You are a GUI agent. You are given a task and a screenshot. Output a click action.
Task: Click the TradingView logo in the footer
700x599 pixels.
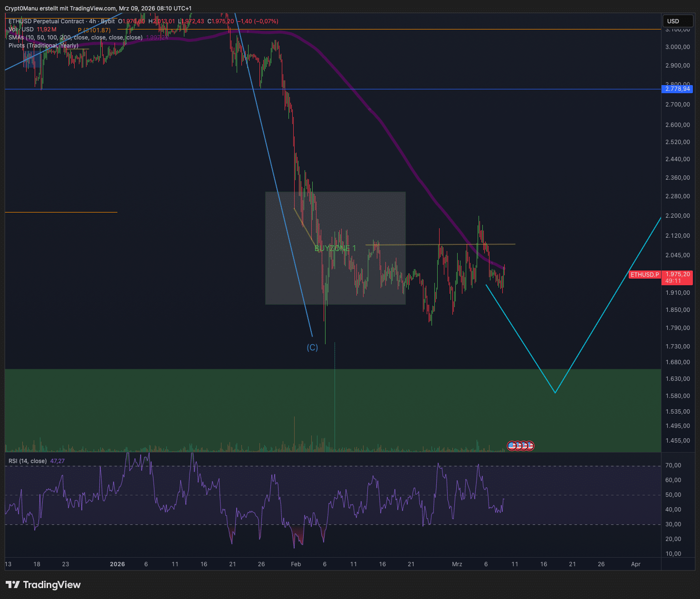click(x=43, y=585)
